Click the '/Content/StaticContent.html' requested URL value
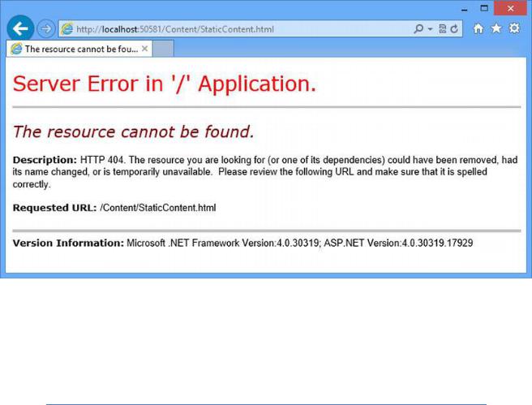532x405 pixels. (158, 208)
